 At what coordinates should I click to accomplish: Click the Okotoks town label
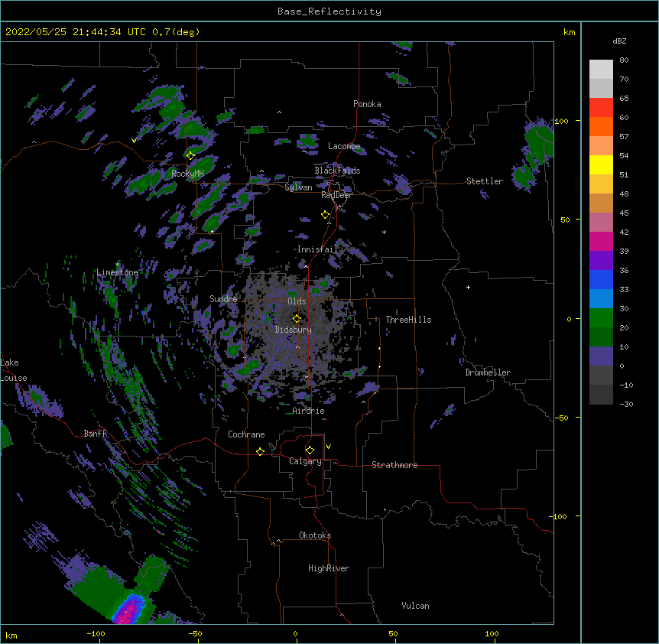coord(315,535)
